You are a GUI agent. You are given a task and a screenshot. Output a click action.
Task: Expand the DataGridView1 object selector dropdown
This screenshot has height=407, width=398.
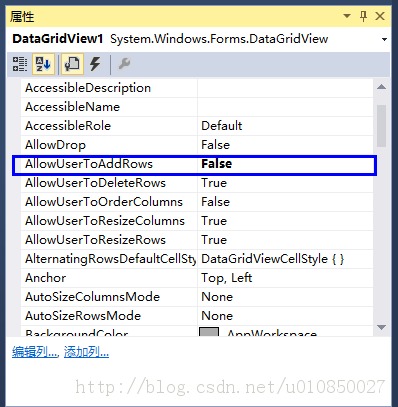(x=384, y=39)
